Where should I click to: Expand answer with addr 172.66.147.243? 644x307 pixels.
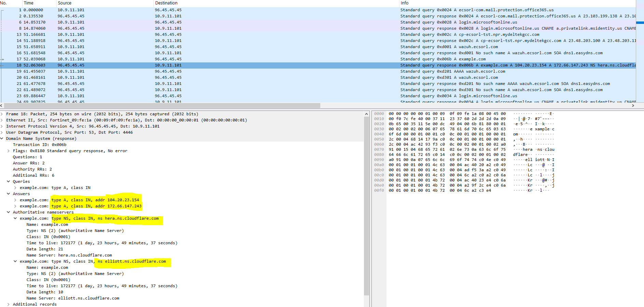pos(15,206)
